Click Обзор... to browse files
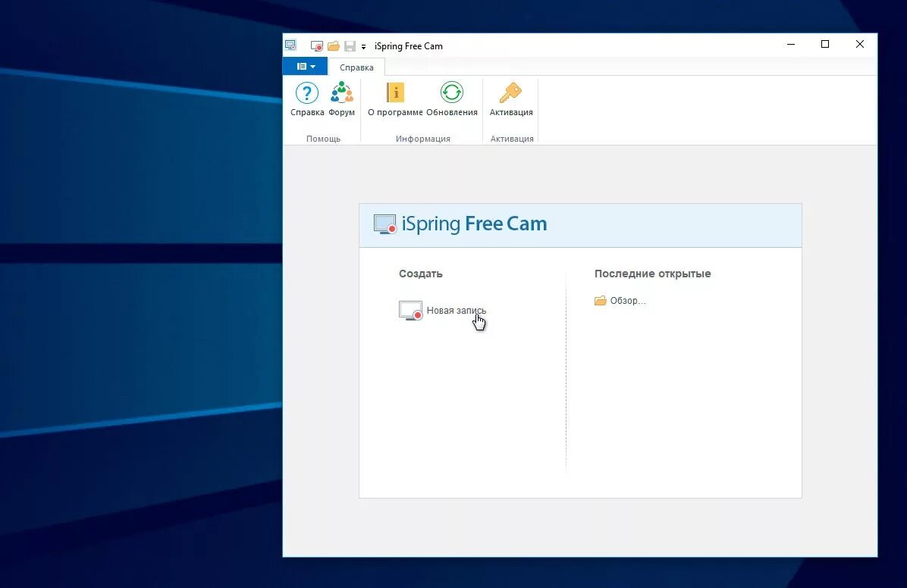 click(620, 301)
